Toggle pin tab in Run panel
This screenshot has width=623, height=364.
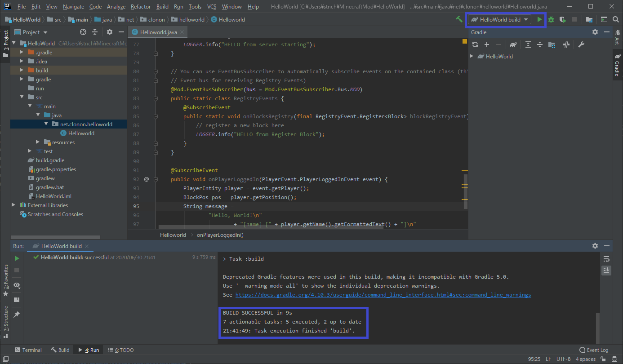click(17, 315)
